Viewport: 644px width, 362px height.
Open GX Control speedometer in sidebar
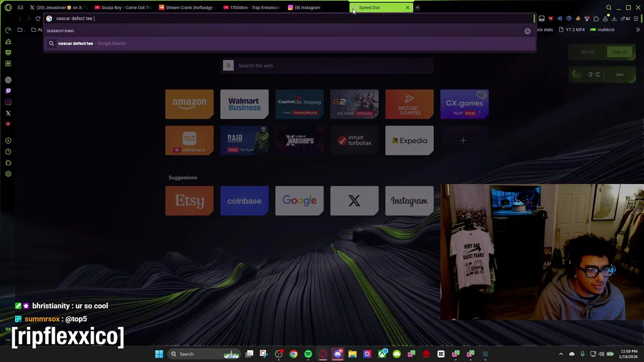[8, 30]
